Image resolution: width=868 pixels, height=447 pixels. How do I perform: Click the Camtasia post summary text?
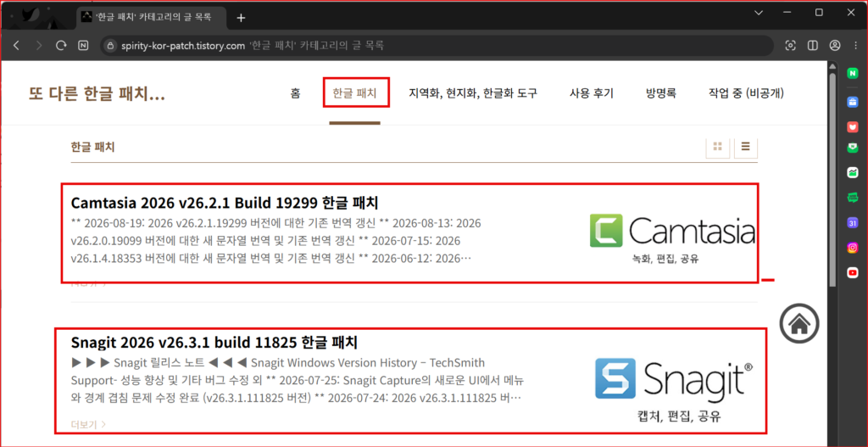pyautogui.click(x=275, y=241)
